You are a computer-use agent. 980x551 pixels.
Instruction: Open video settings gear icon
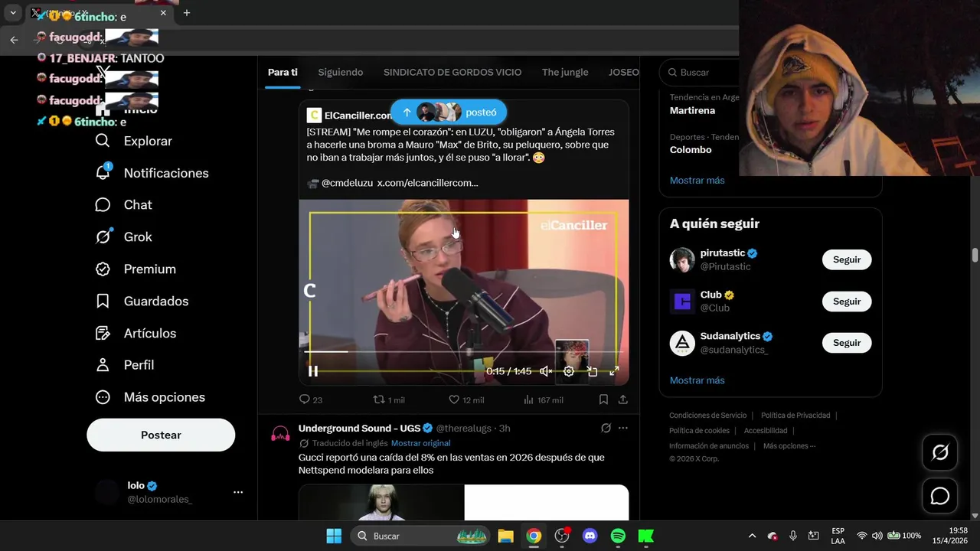(569, 371)
